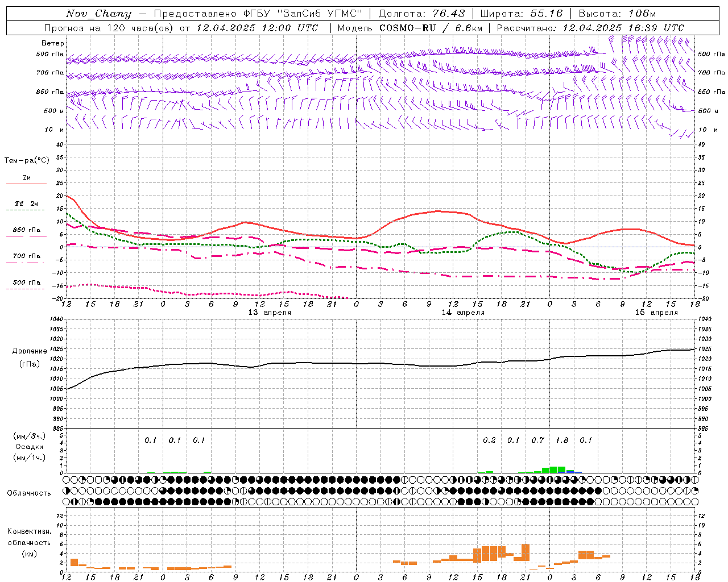Click the "(мм/3ч.)" precipitation unit label
Image resolution: width=728 pixels, height=582 pixels.
(x=29, y=436)
